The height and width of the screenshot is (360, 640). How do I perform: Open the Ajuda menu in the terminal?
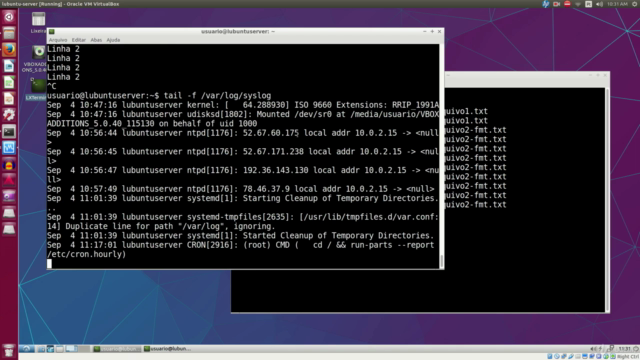coord(113,40)
